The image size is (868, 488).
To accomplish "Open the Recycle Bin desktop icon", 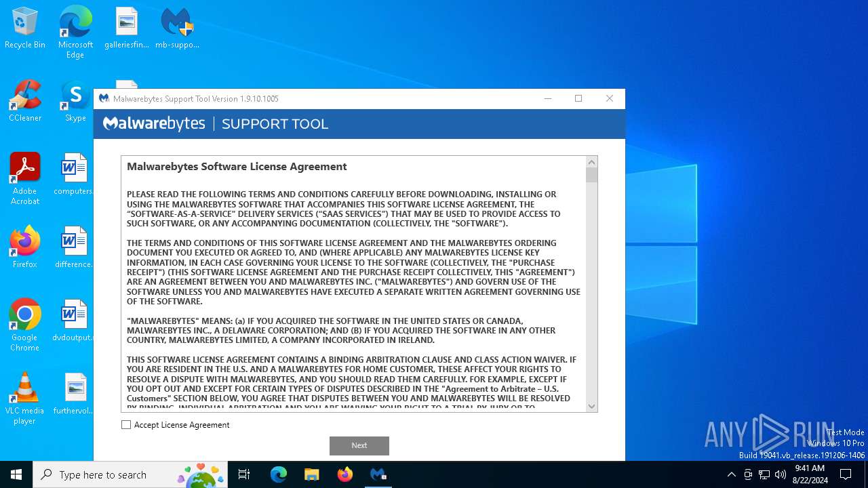I will pyautogui.click(x=25, y=28).
